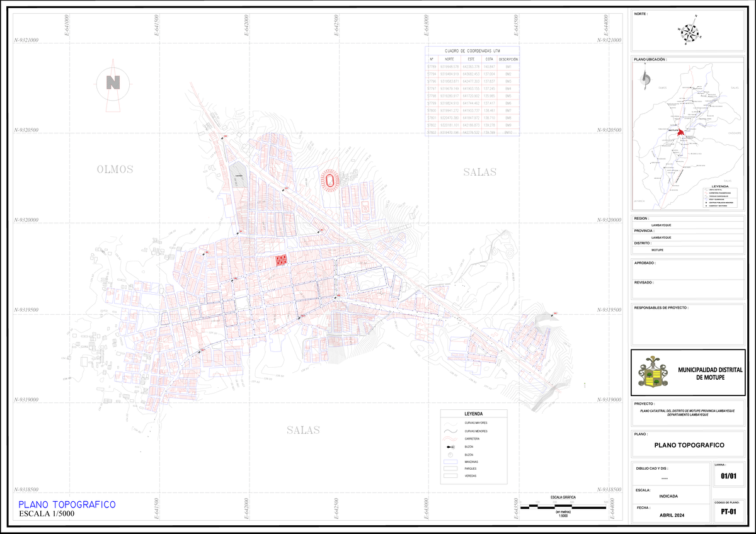Select the black BUZÓN symbol in the legend

[450, 447]
